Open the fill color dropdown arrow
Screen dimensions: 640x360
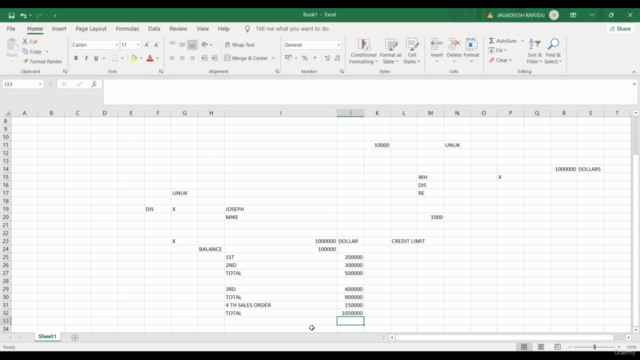point(141,58)
